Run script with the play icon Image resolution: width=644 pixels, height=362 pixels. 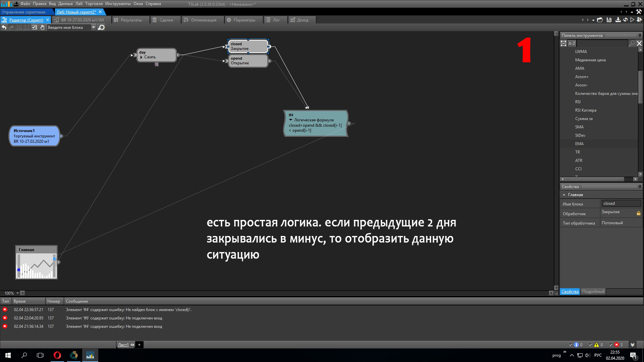tap(632, 20)
